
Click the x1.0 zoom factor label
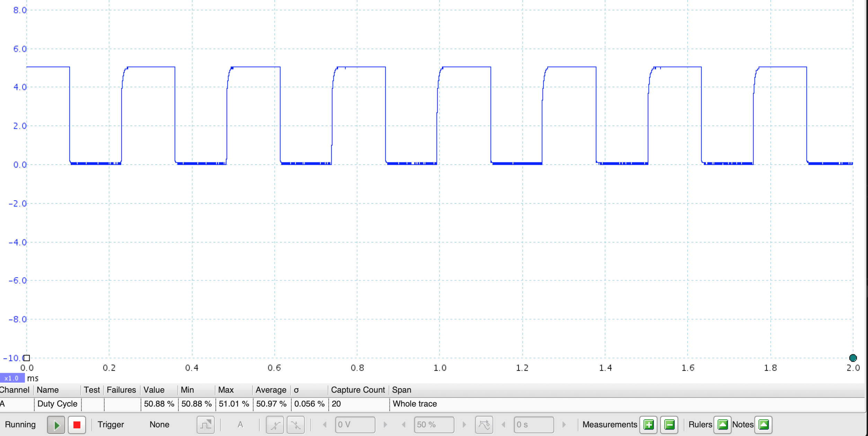tap(12, 378)
